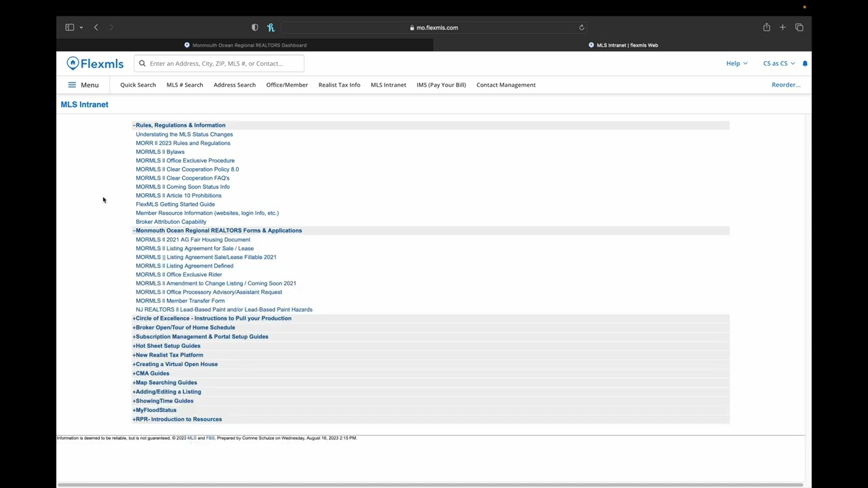Image resolution: width=868 pixels, height=488 pixels.
Task: Add a new tab with the plus icon
Action: (783, 27)
